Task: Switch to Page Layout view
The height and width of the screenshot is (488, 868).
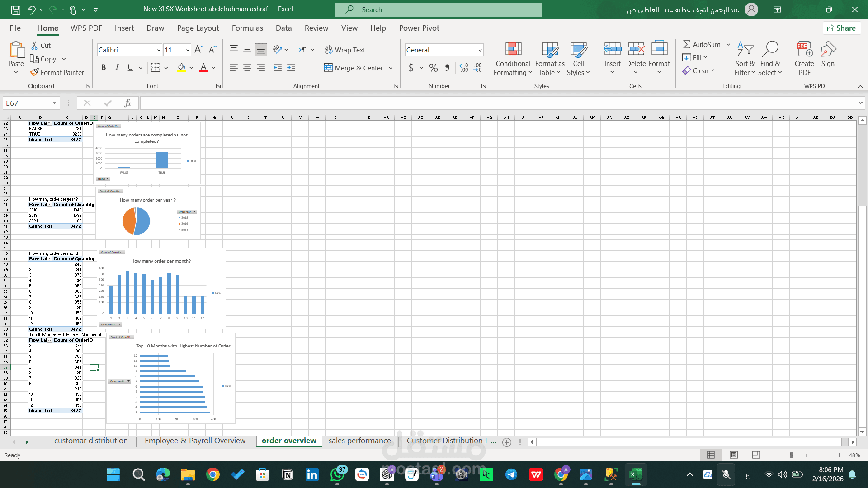Action: 734,455
